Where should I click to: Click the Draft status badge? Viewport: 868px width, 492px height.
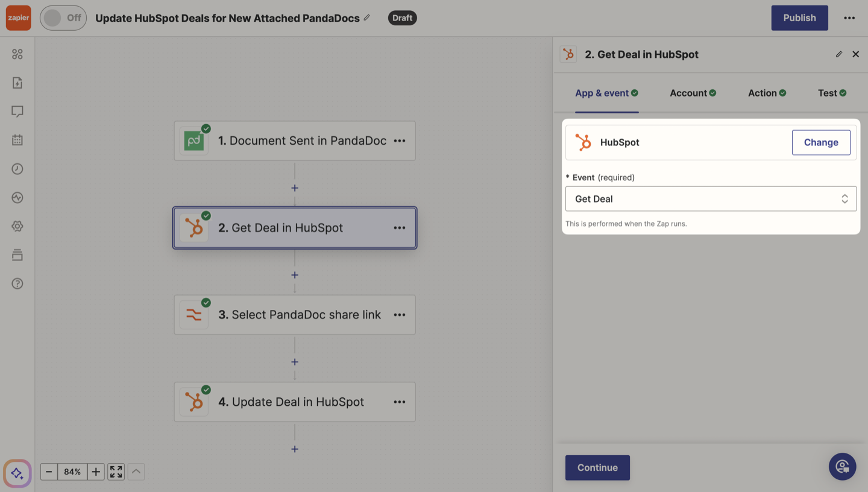pos(403,18)
